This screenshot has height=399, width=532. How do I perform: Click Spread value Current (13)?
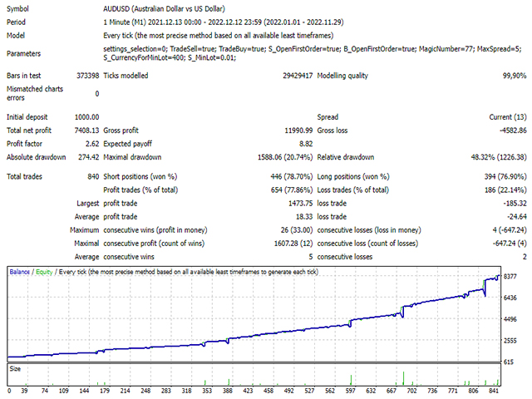[x=508, y=117]
